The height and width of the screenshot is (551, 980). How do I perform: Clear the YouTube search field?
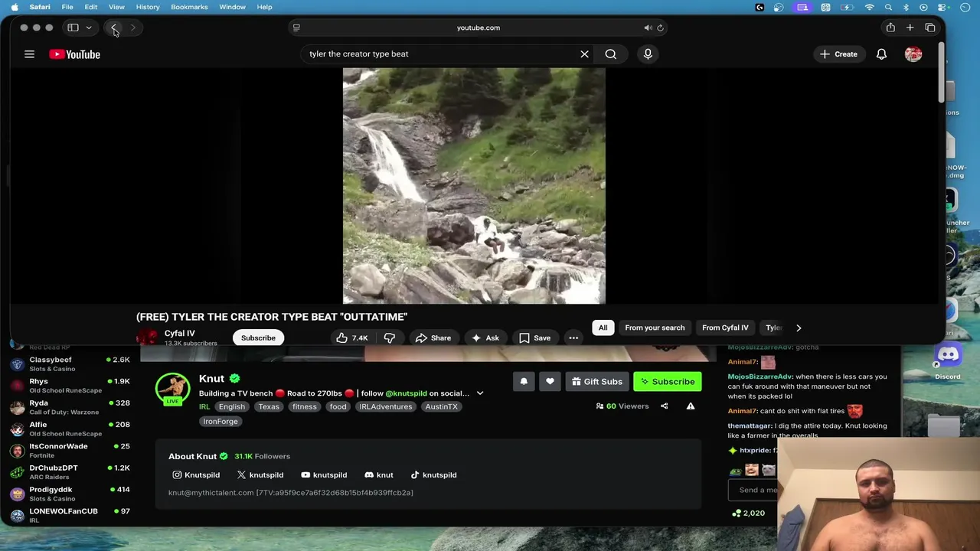(x=584, y=54)
